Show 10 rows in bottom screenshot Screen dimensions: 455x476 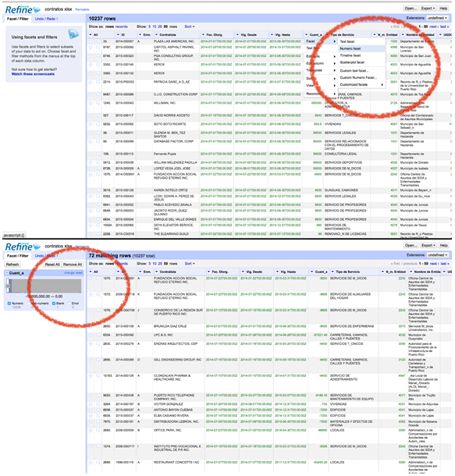pos(155,264)
